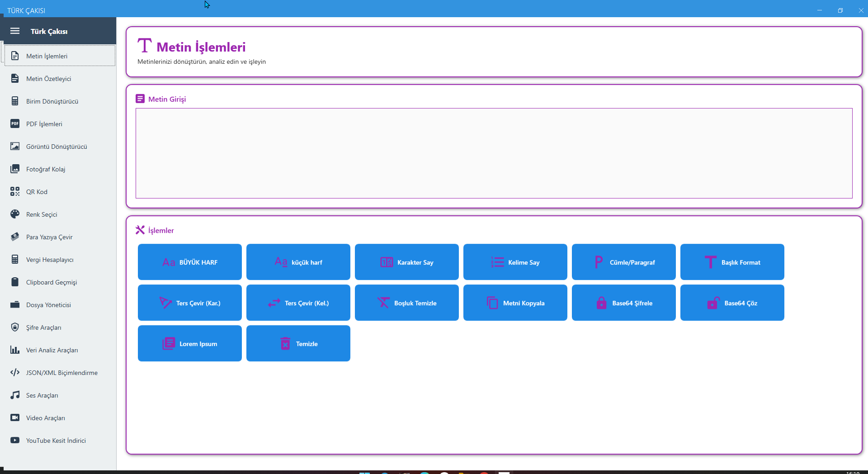
Task: Select the PDF İşlemleri icon
Action: pos(15,124)
